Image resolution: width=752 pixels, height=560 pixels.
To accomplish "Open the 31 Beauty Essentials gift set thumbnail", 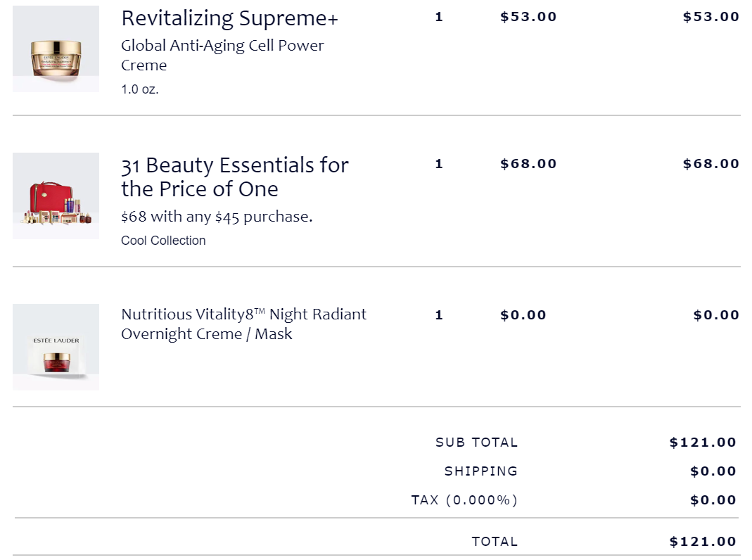I will (x=56, y=196).
